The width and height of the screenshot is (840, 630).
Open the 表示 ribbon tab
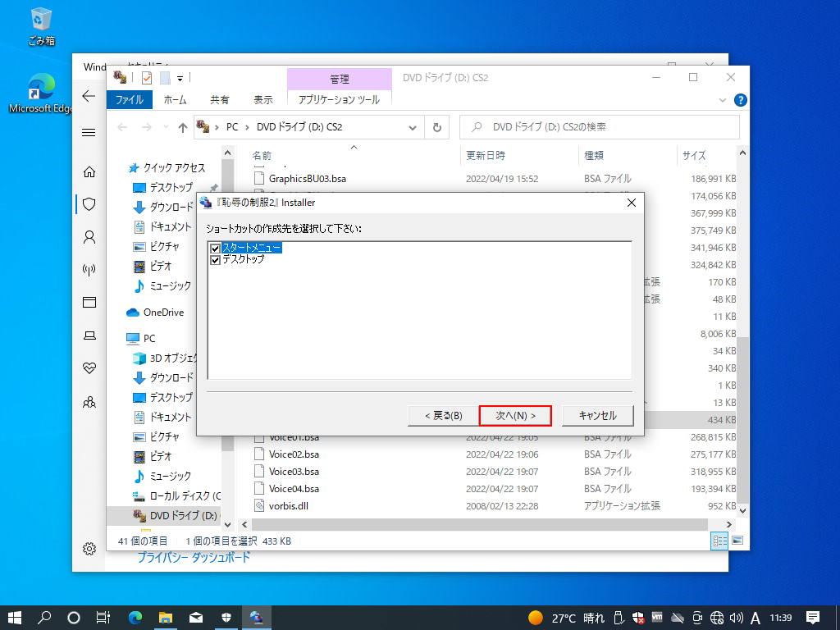click(x=263, y=99)
